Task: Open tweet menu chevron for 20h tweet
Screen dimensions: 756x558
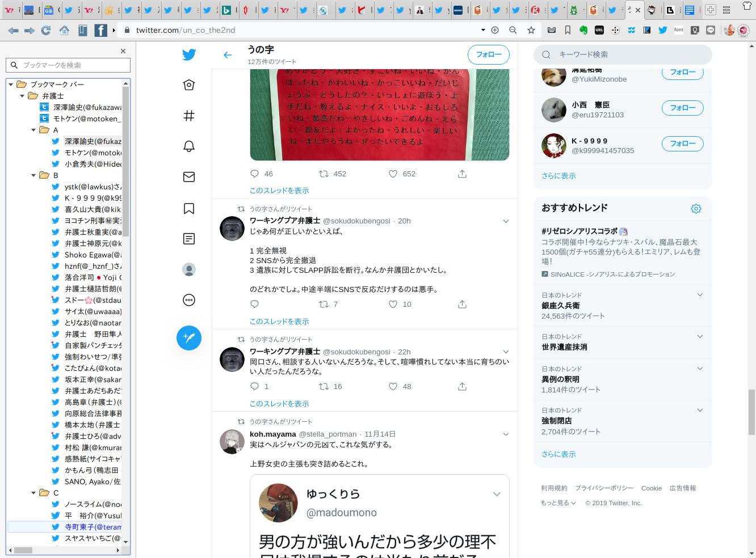Action: click(506, 221)
